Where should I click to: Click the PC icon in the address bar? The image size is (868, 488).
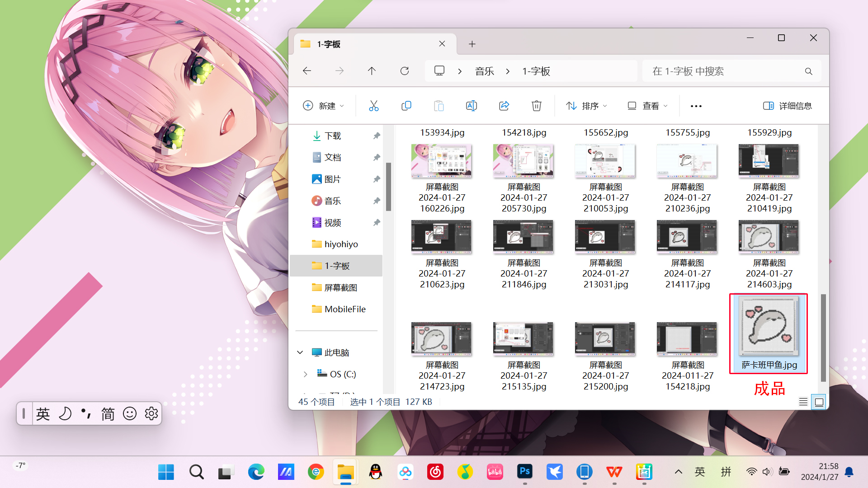tap(439, 71)
